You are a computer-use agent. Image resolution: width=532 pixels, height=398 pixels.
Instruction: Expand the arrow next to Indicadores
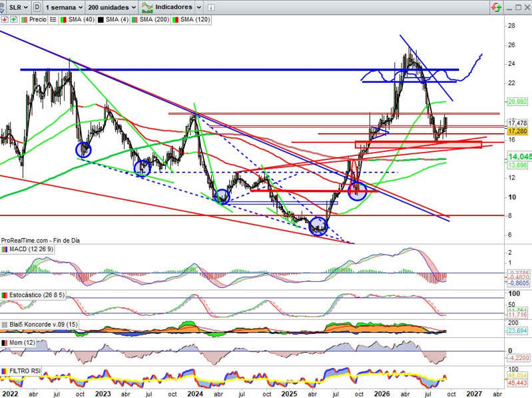click(199, 7)
